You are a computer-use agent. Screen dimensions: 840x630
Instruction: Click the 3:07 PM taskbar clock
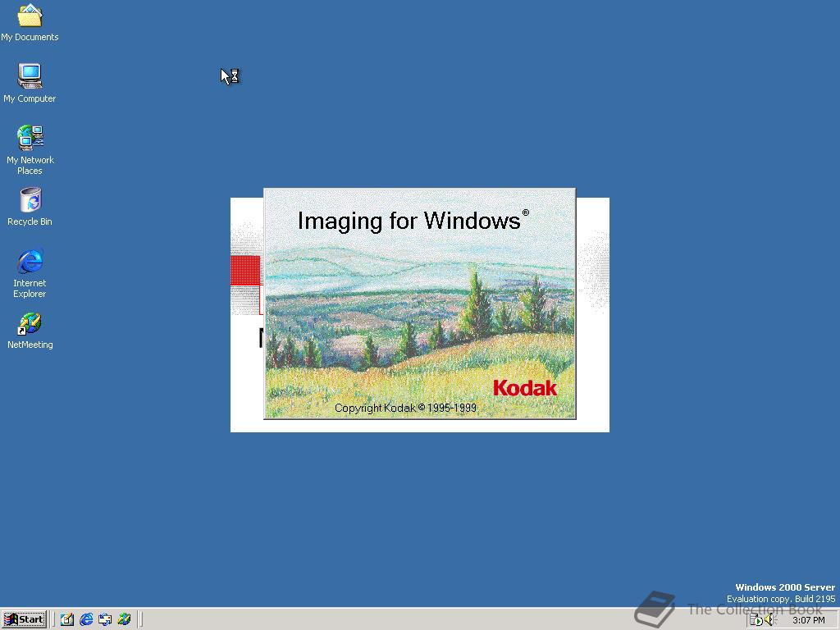[x=808, y=620]
